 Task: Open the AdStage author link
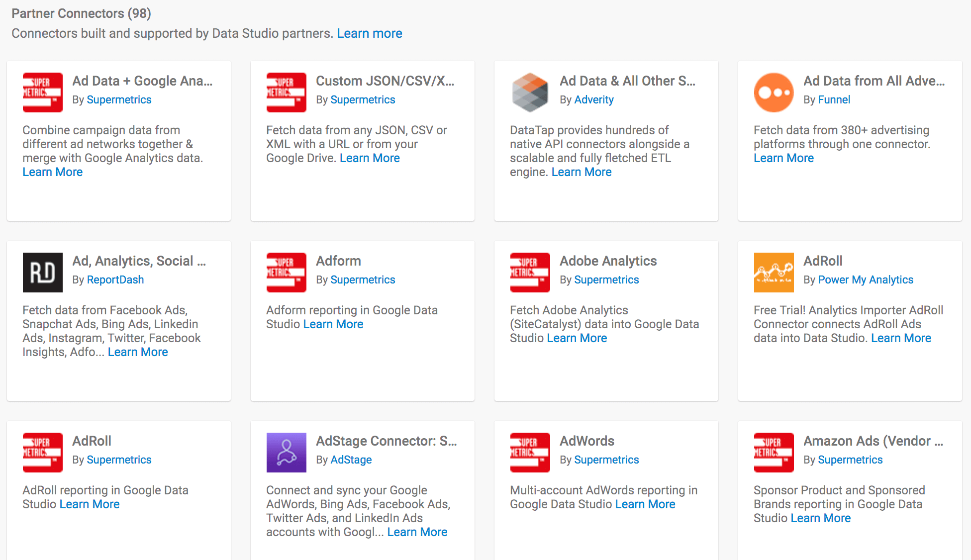click(x=351, y=460)
